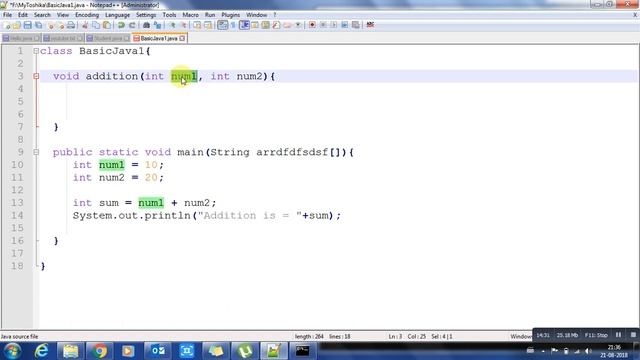Open the Windows Start button
The height and width of the screenshot is (360, 640).
12,351
